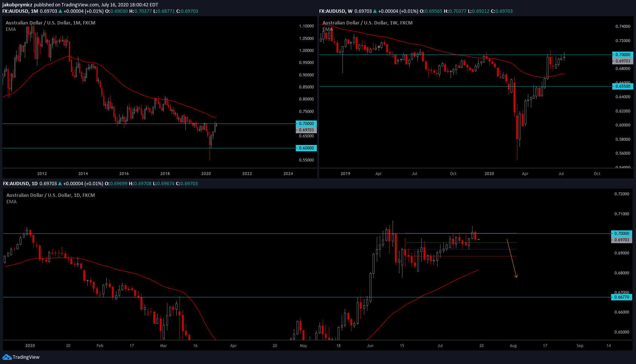Image resolution: width=636 pixels, height=364 pixels.
Task: Click the TradingView wordmark at bottom left
Action: (26, 357)
